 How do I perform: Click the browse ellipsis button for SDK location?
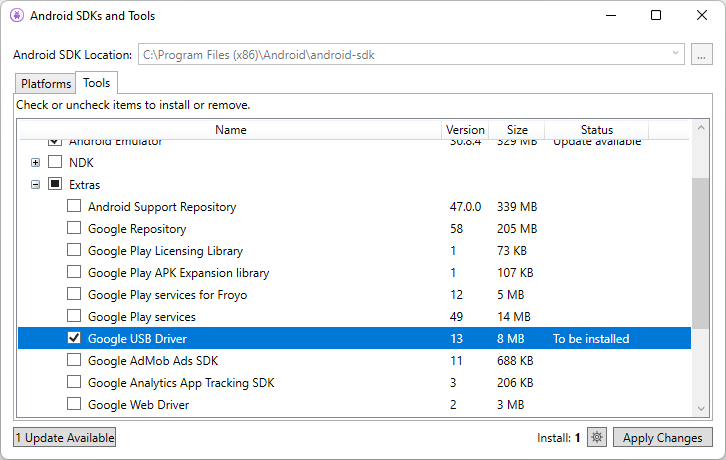pyautogui.click(x=702, y=54)
